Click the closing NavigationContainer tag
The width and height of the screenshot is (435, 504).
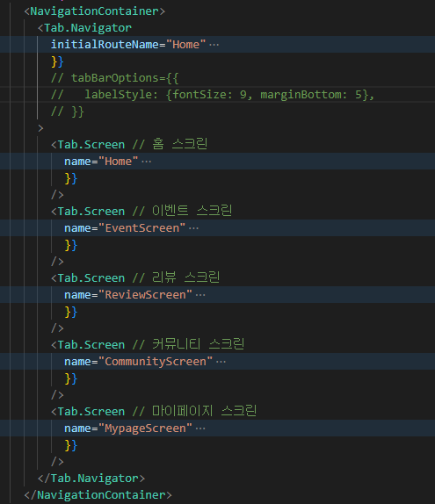(98, 495)
